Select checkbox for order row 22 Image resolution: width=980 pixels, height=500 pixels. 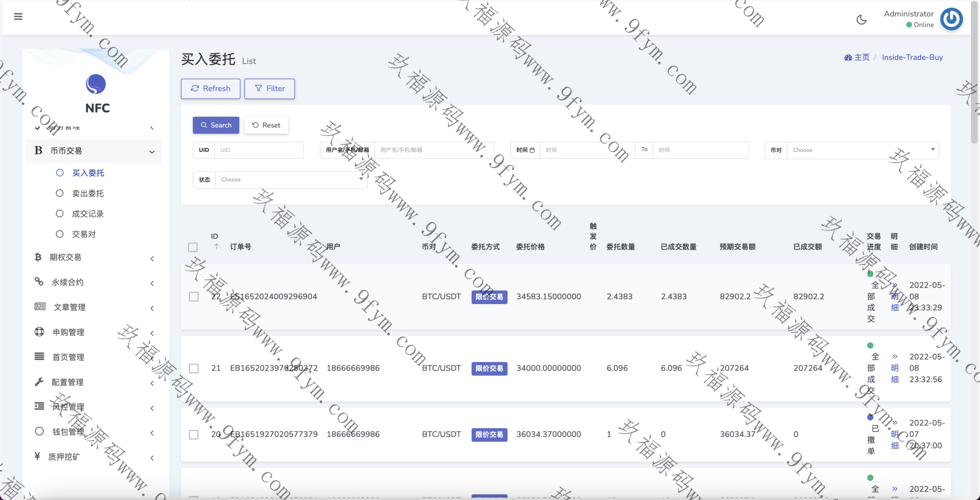pos(194,297)
